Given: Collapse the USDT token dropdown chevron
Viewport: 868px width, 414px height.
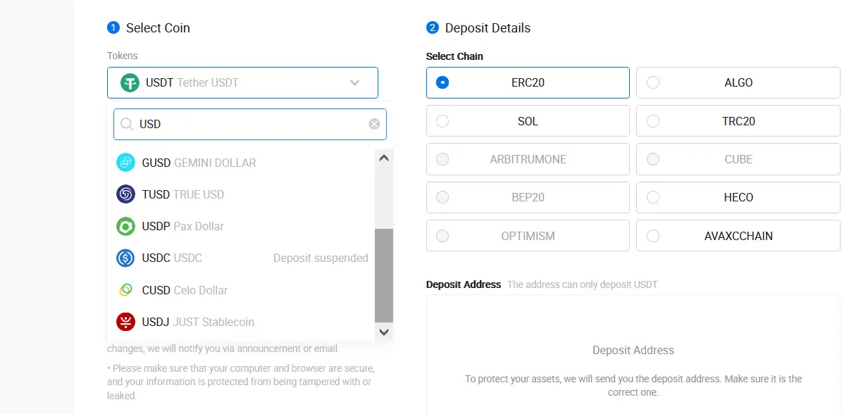Looking at the screenshot, I should 355,82.
